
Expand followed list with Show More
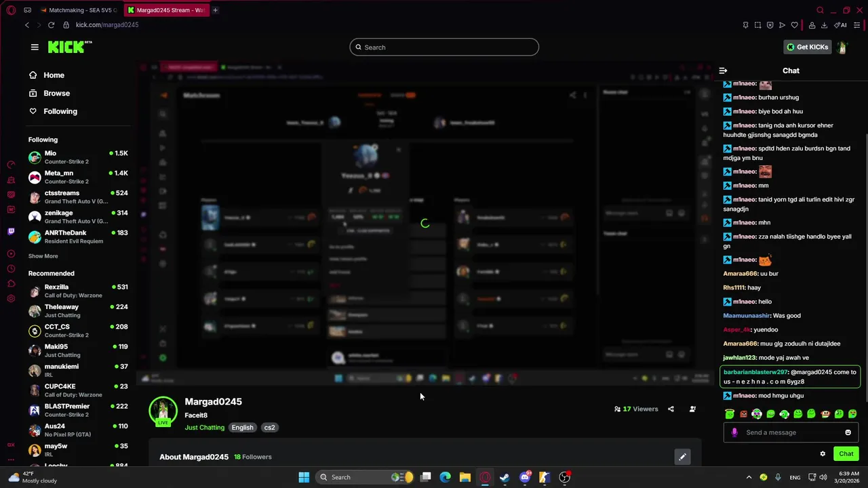pyautogui.click(x=43, y=256)
